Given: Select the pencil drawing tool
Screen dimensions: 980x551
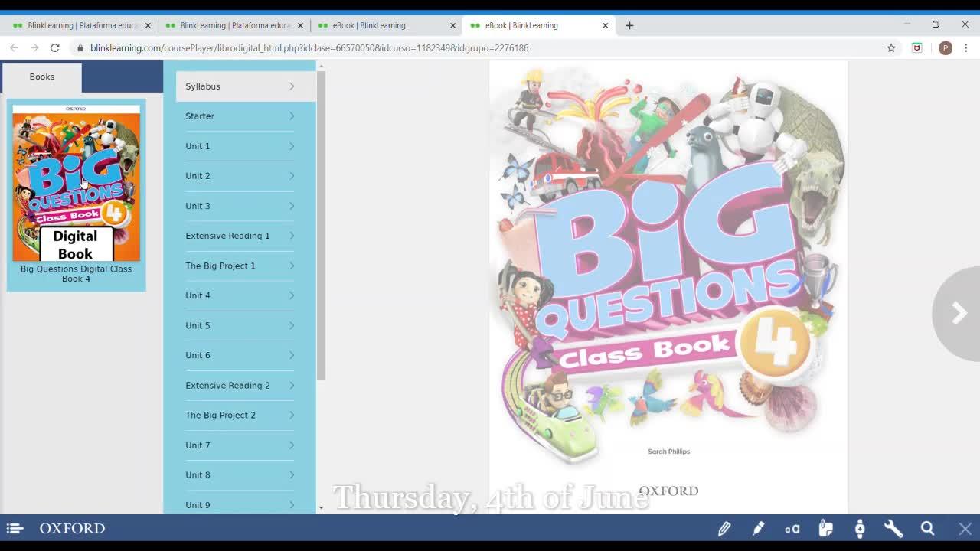Looking at the screenshot, I should 724,528.
